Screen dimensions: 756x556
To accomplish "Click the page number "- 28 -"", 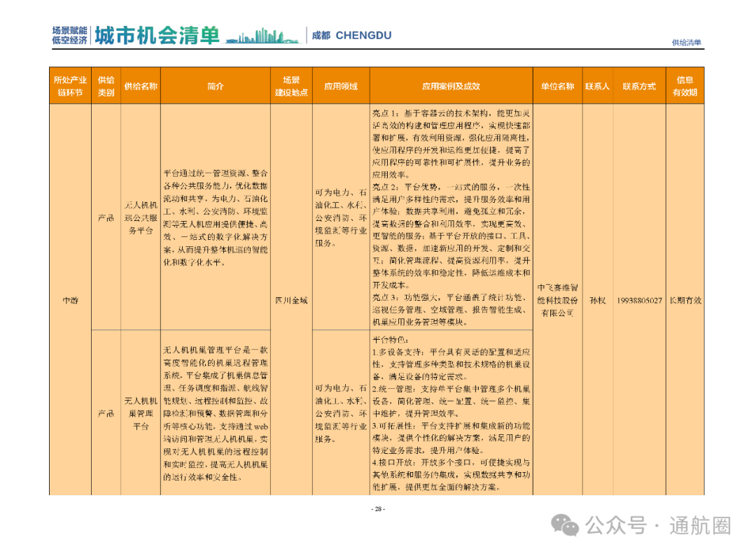I will coord(378,508).
